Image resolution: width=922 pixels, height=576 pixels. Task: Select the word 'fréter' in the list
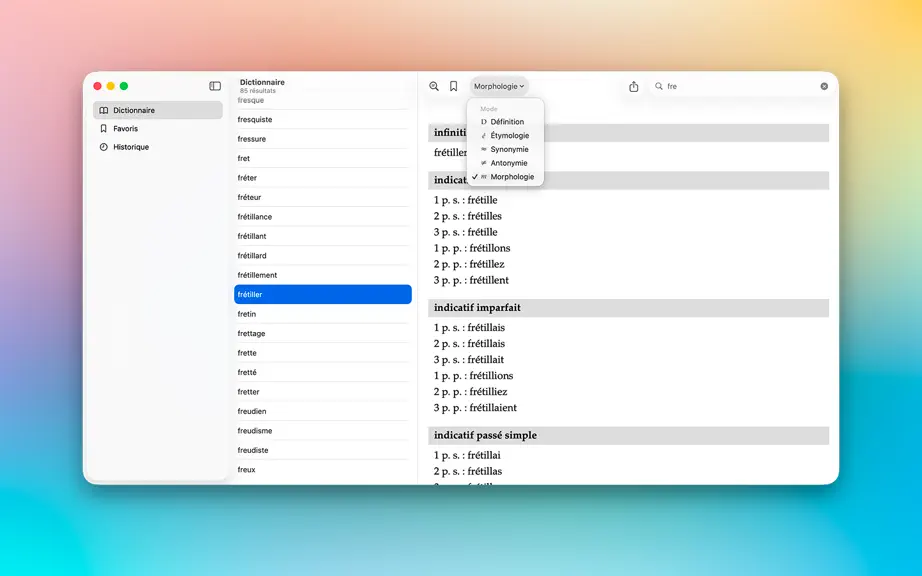tap(323, 178)
